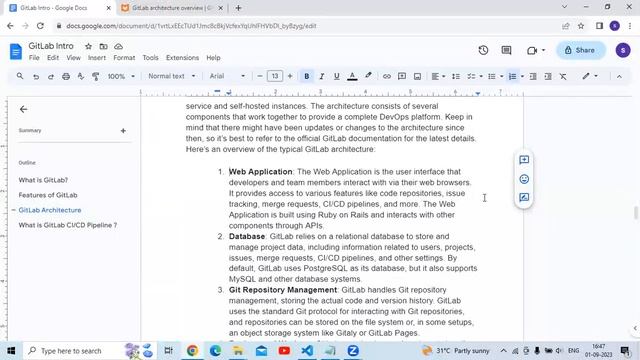Undo the last edit
Screen dimensions: 640x360
(x=36, y=76)
